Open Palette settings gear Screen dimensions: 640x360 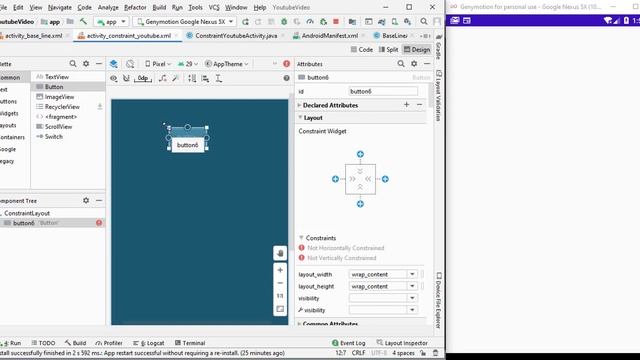pos(86,64)
